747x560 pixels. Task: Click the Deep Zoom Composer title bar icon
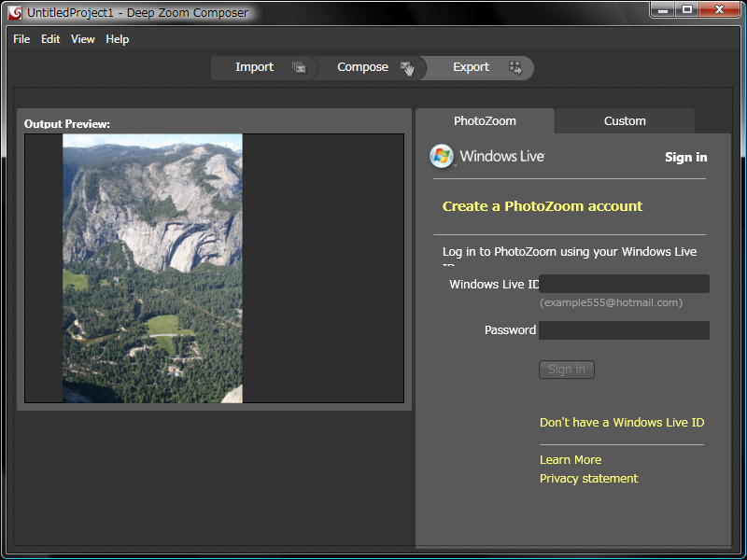coord(14,12)
